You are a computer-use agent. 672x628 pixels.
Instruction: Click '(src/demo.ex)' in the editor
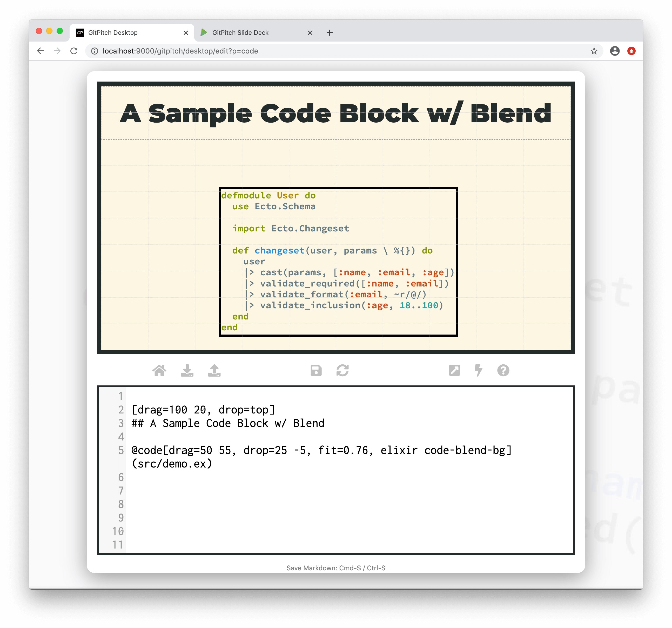[x=172, y=464]
